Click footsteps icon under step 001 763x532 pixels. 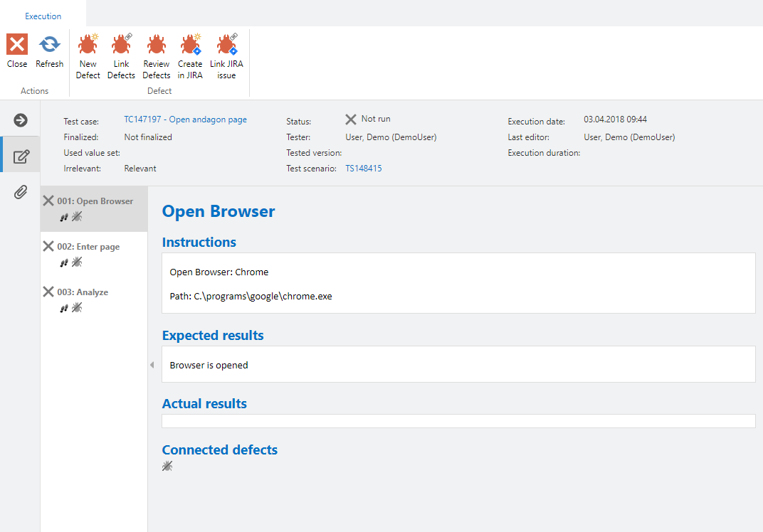[x=64, y=217]
